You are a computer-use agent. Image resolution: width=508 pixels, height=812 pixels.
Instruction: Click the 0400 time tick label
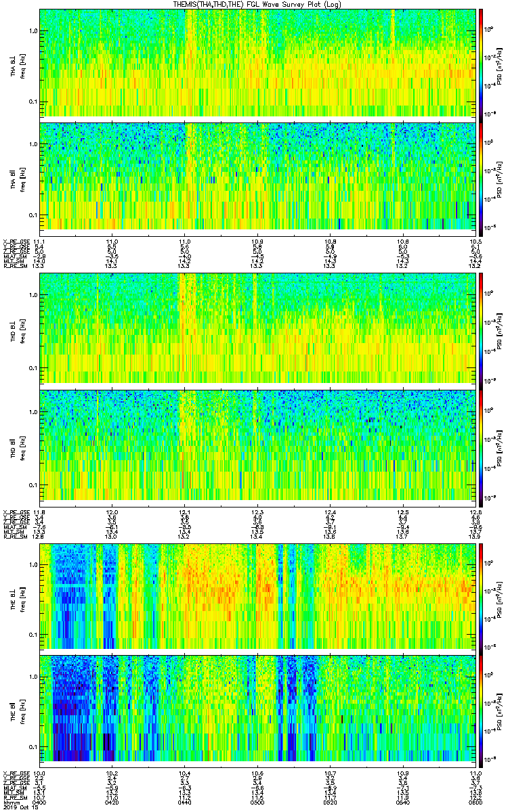pyautogui.click(x=40, y=801)
